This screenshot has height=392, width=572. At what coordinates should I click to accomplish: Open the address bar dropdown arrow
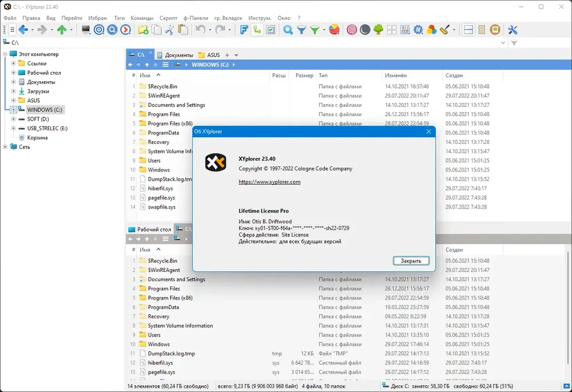pos(503,43)
